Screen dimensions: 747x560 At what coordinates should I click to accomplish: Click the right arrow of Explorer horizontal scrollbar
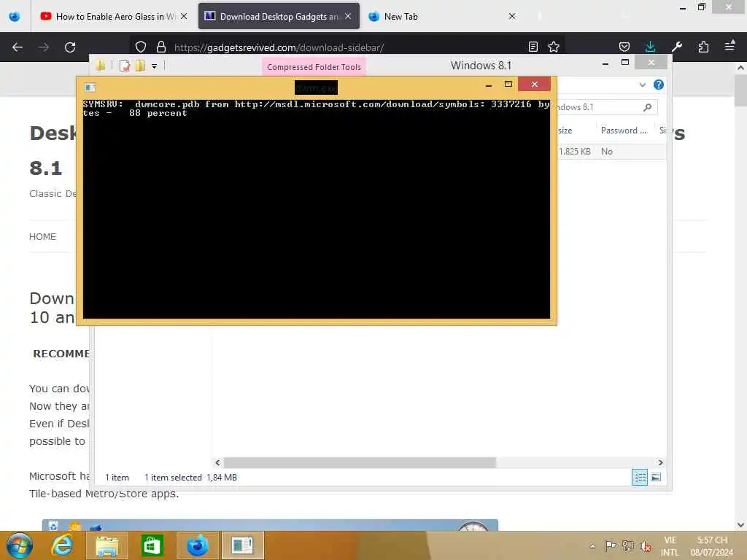(x=660, y=462)
